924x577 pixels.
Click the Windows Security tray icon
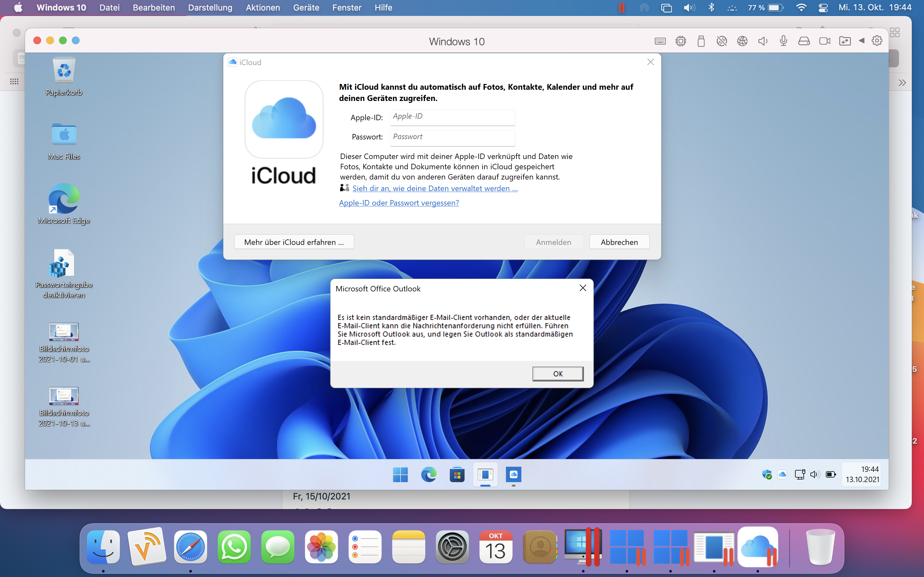coord(766,474)
